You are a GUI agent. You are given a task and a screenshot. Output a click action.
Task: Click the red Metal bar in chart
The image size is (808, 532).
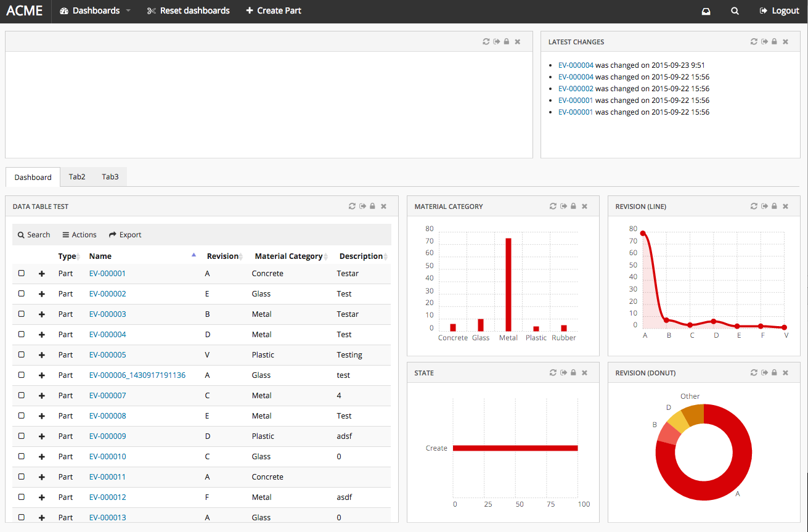[508, 285]
